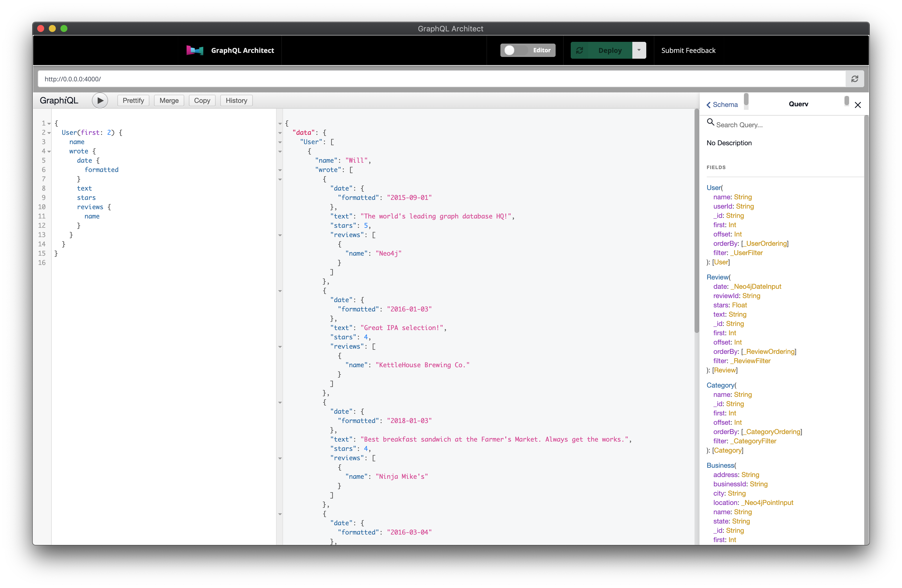Click the red macOS window close dot

(x=41, y=28)
